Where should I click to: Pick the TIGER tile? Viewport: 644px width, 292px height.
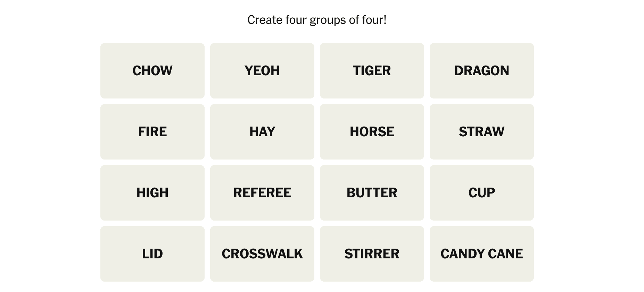(372, 71)
